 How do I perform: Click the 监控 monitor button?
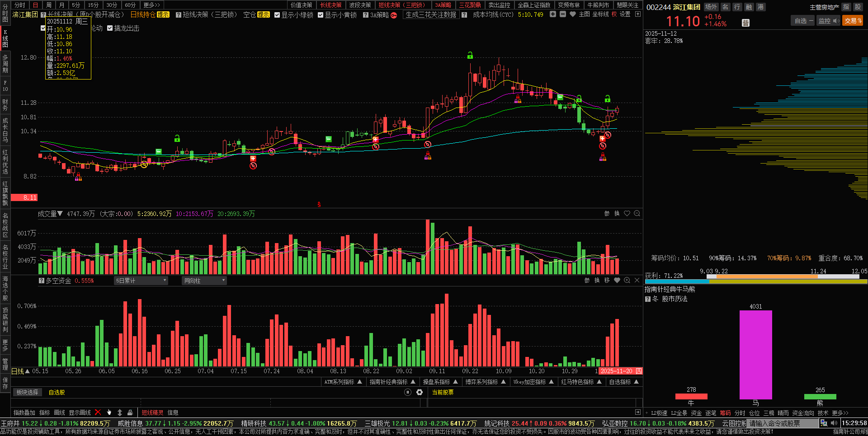(x=828, y=21)
